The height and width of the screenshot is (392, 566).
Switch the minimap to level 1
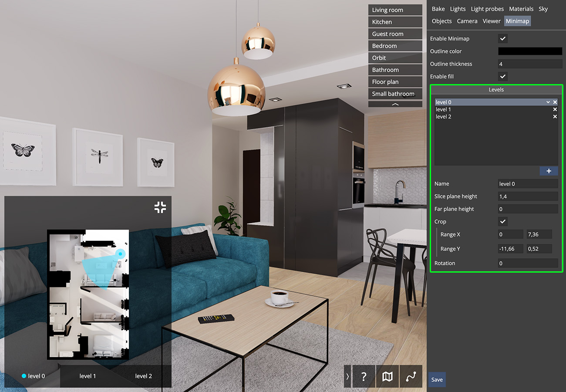point(88,376)
